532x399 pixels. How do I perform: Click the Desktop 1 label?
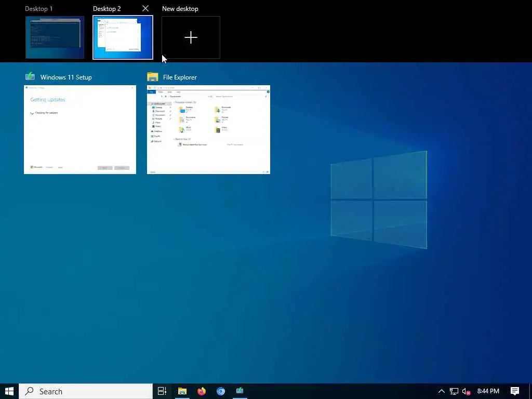coord(38,9)
